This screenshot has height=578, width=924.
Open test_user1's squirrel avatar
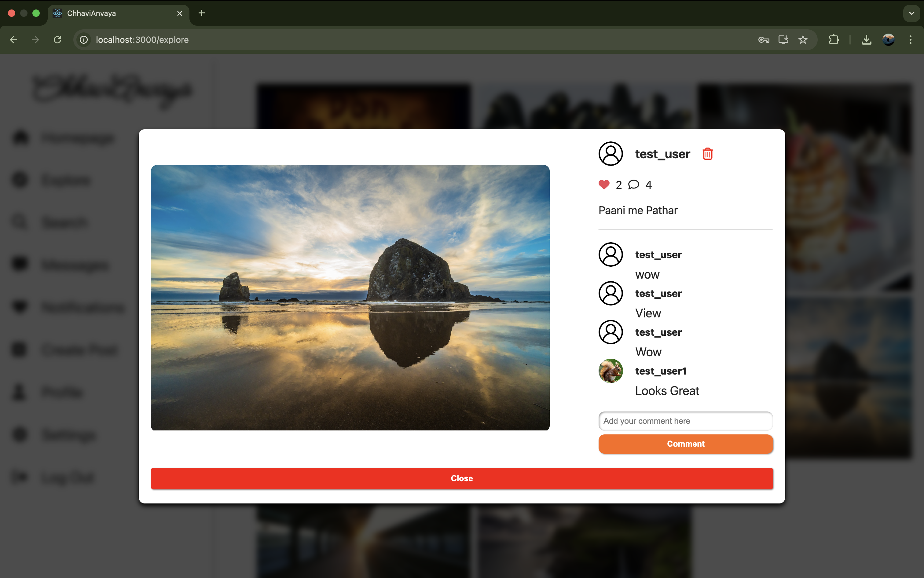tap(610, 371)
